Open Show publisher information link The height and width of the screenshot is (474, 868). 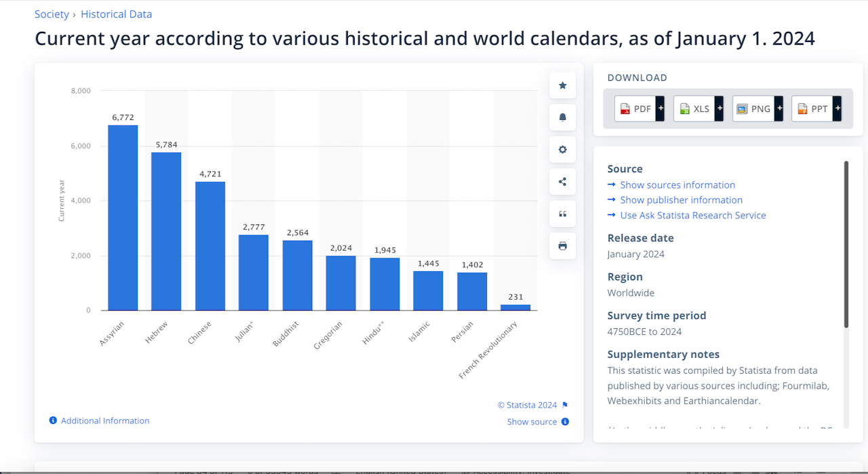[681, 200]
